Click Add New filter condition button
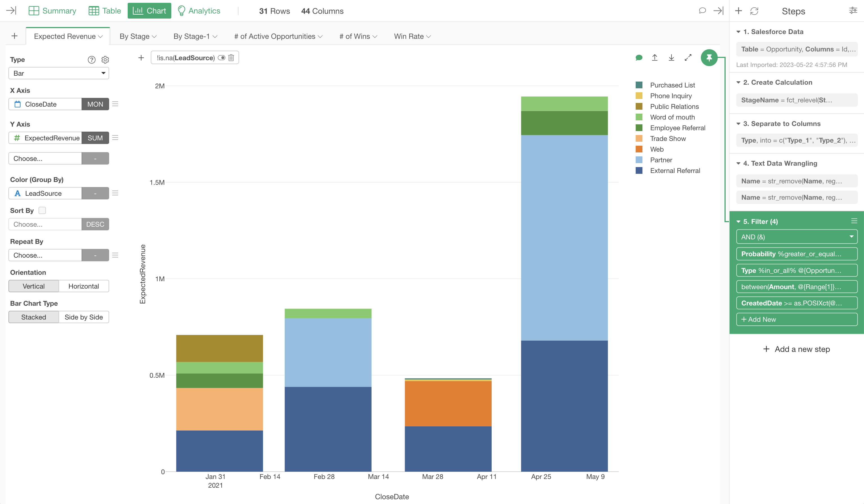The width and height of the screenshot is (864, 504). click(796, 319)
